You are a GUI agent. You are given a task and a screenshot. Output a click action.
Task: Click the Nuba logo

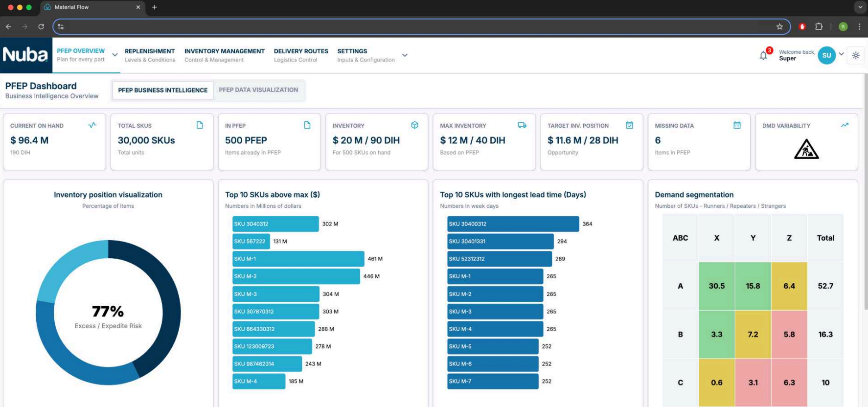point(25,55)
